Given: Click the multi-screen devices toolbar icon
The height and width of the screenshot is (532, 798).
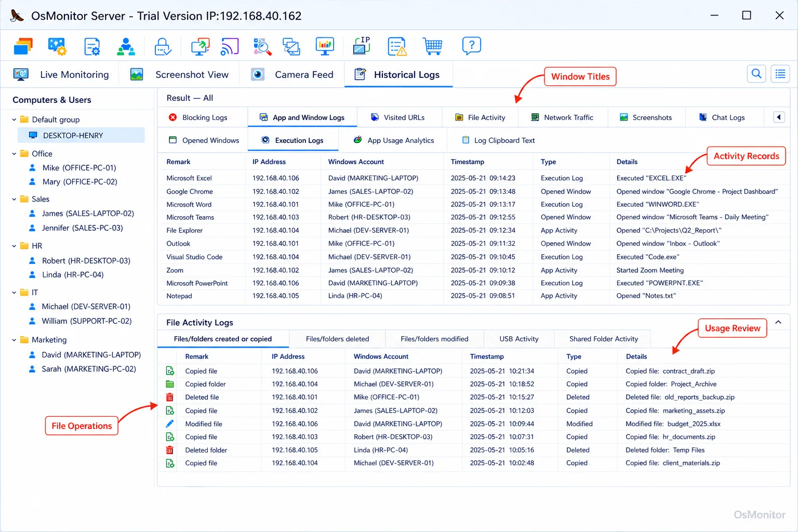Looking at the screenshot, I should point(291,47).
